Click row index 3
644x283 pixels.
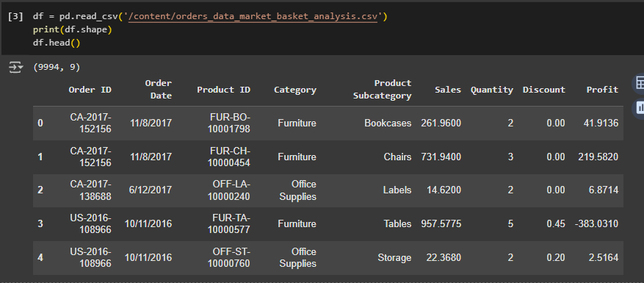[x=40, y=223]
